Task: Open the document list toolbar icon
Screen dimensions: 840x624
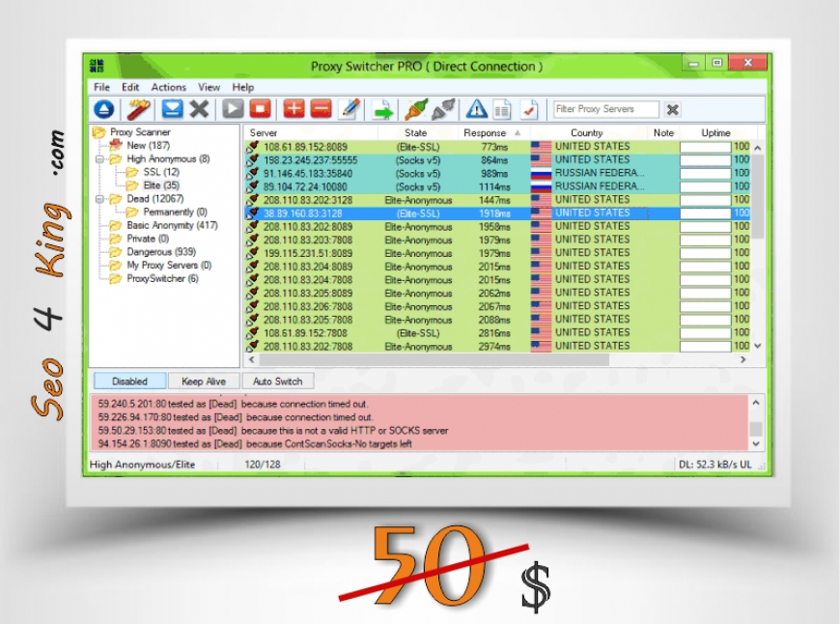Action: click(502, 110)
